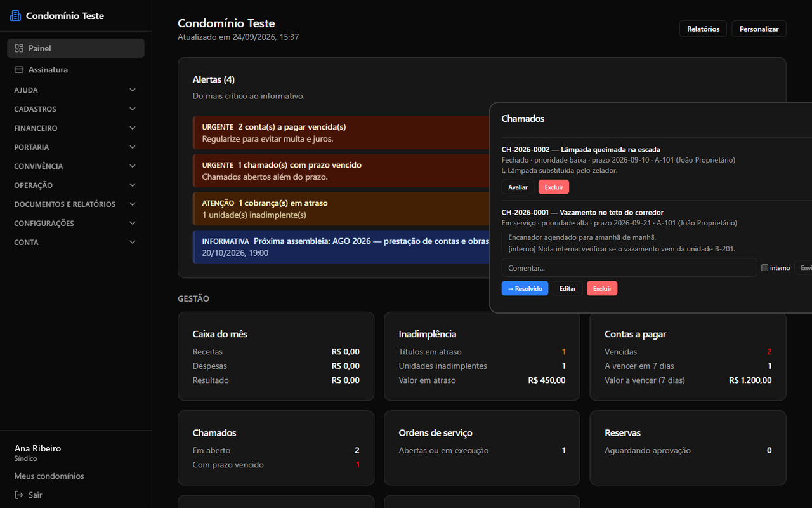Expand the CONTA sidebar section
The height and width of the screenshot is (508, 812).
[76, 243]
